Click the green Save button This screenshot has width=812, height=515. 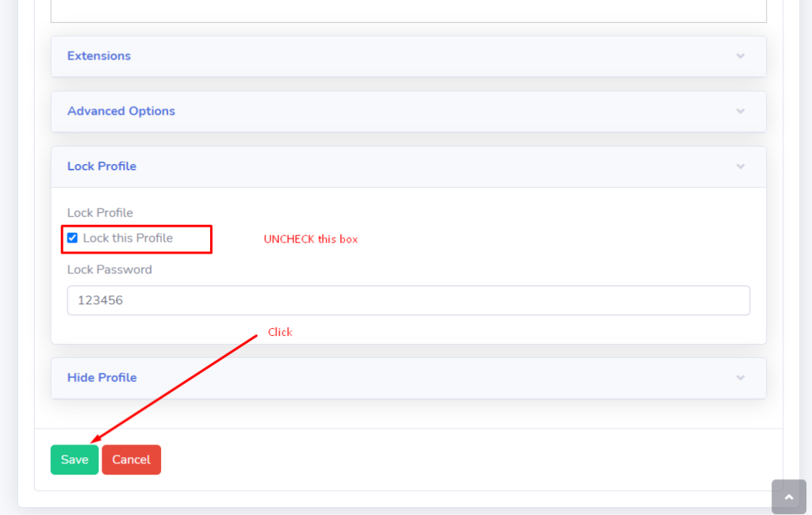click(x=75, y=460)
